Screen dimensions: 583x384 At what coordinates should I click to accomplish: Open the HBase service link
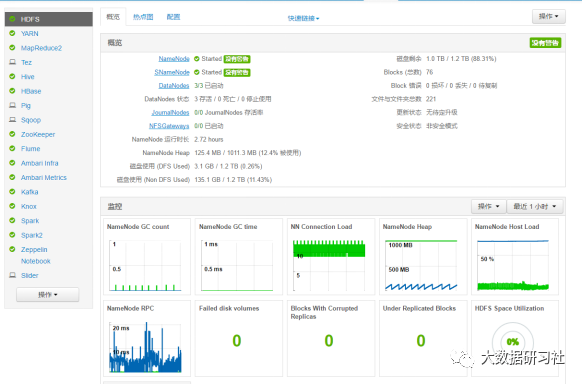point(31,91)
